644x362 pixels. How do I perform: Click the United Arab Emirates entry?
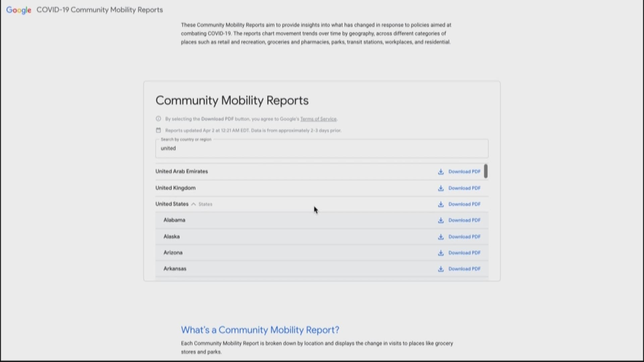point(181,171)
